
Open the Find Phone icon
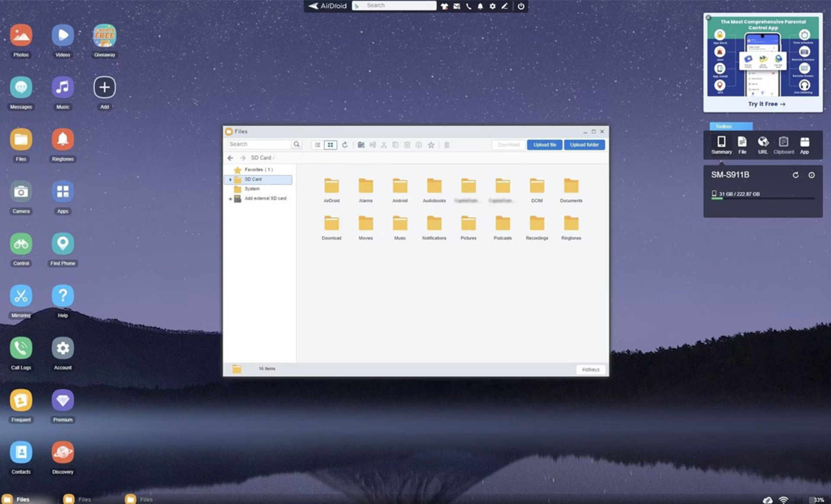(x=63, y=244)
